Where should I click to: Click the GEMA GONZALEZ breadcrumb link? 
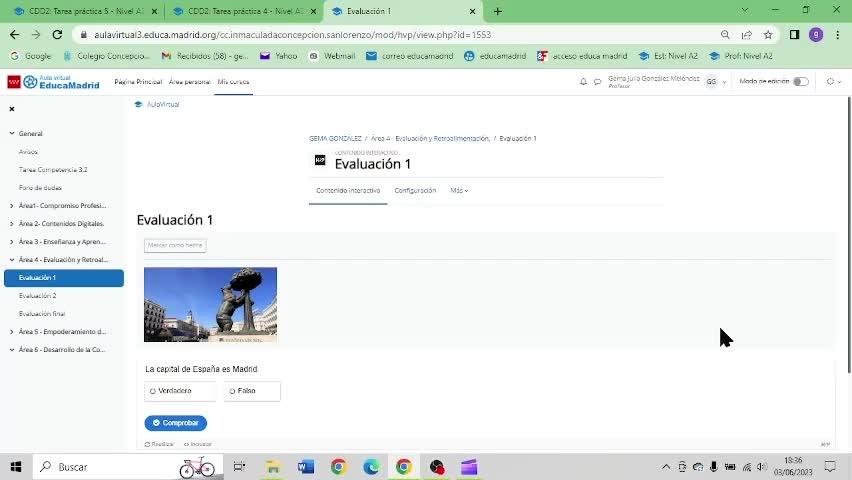tap(335, 139)
